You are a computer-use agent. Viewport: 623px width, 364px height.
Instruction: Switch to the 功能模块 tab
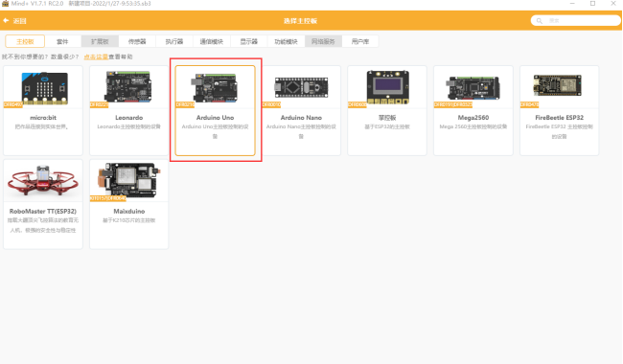(x=286, y=41)
